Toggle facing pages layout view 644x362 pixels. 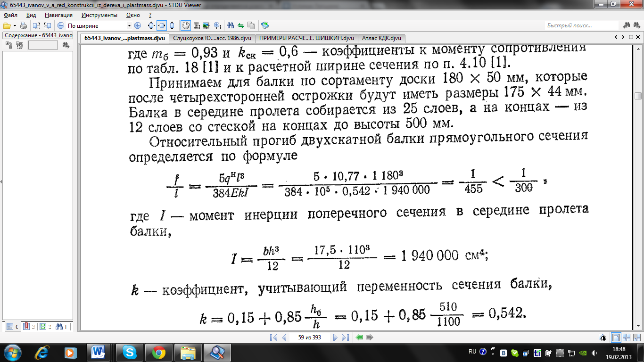coord(627,337)
